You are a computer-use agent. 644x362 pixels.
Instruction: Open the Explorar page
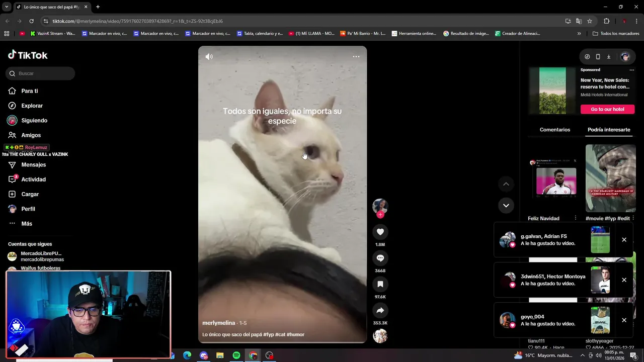click(32, 106)
